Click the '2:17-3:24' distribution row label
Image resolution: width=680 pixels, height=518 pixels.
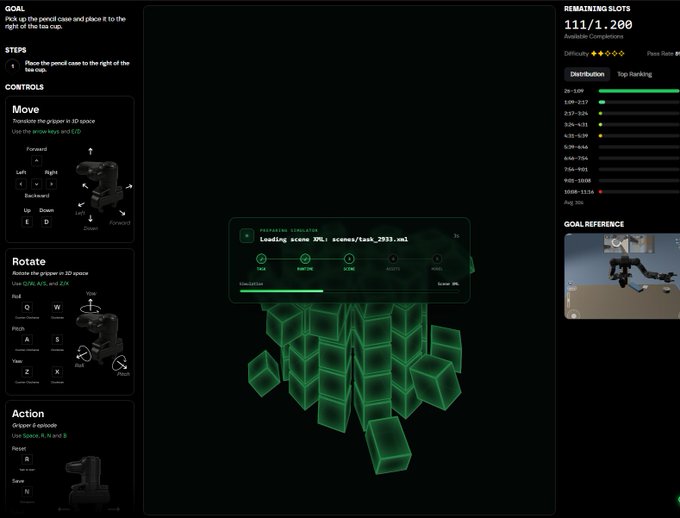576,113
